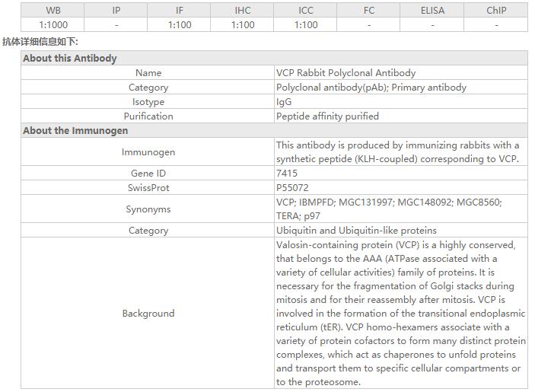
Task: Click the SwissProt accession P55072
Action: (x=292, y=188)
